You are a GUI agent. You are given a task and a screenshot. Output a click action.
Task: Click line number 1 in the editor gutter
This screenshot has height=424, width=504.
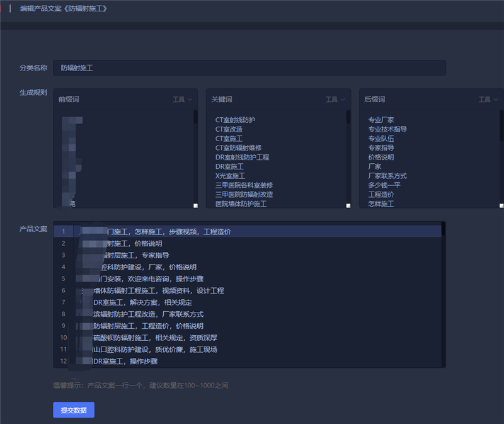coord(64,231)
